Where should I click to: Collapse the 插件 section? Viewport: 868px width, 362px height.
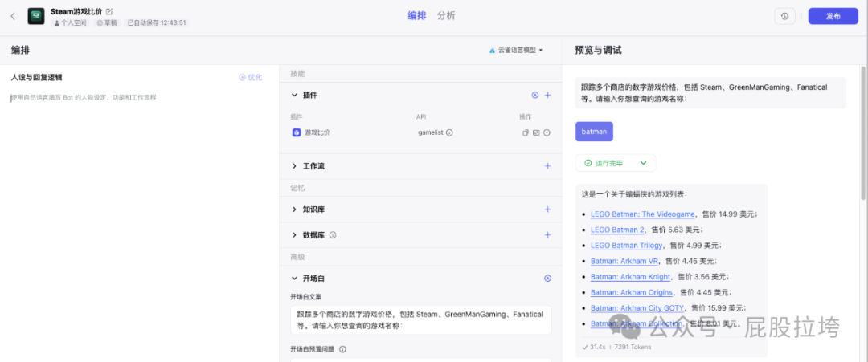tap(294, 95)
